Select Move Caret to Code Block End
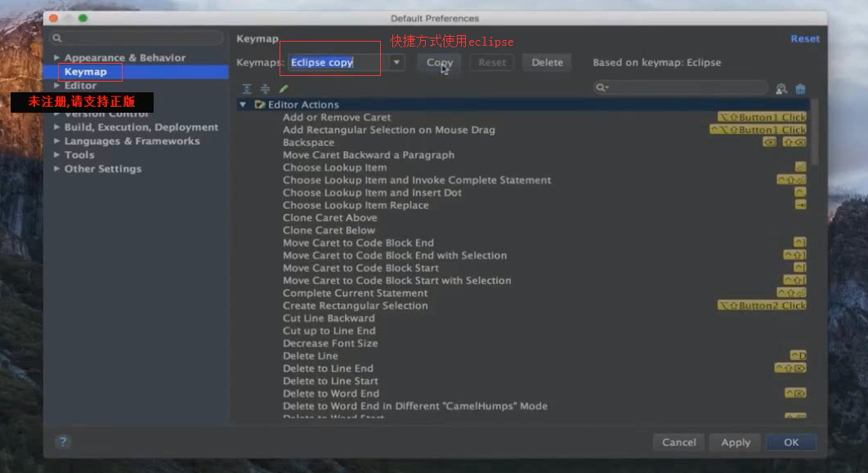The width and height of the screenshot is (868, 473). 358,243
